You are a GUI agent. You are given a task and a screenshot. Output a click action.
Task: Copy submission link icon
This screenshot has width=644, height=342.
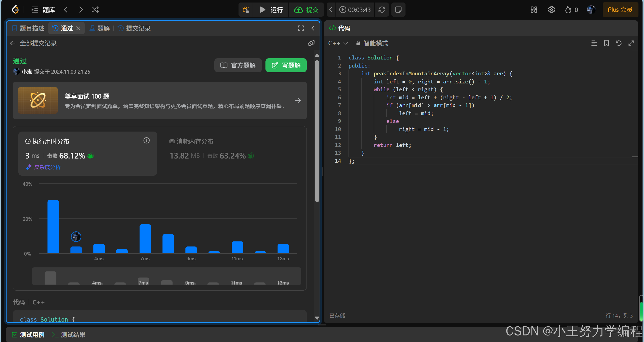[311, 43]
